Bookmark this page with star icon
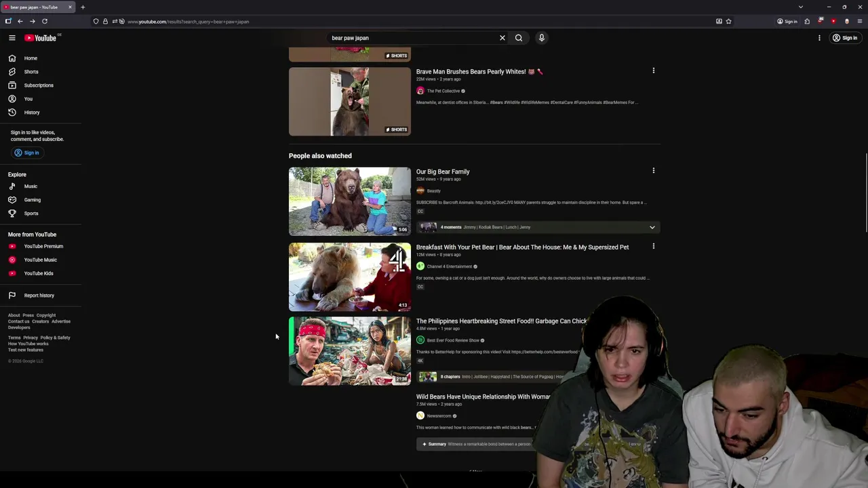Image resolution: width=868 pixels, height=488 pixels. point(729,21)
